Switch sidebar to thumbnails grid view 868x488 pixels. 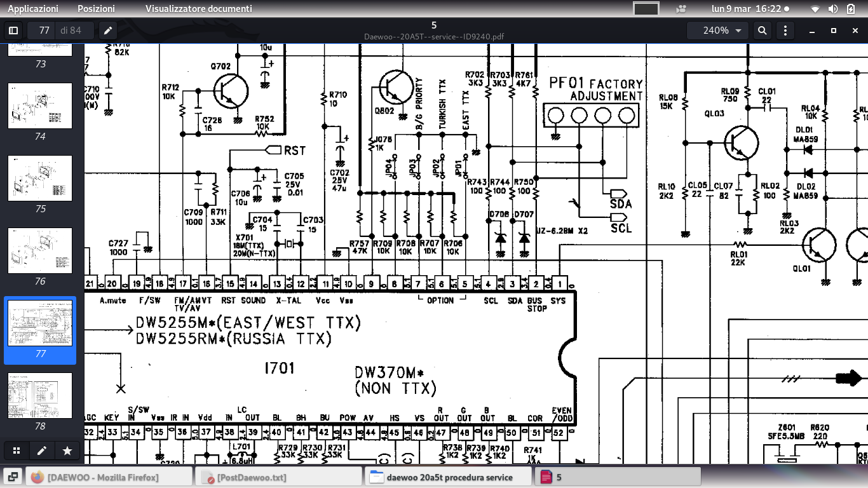point(17,451)
